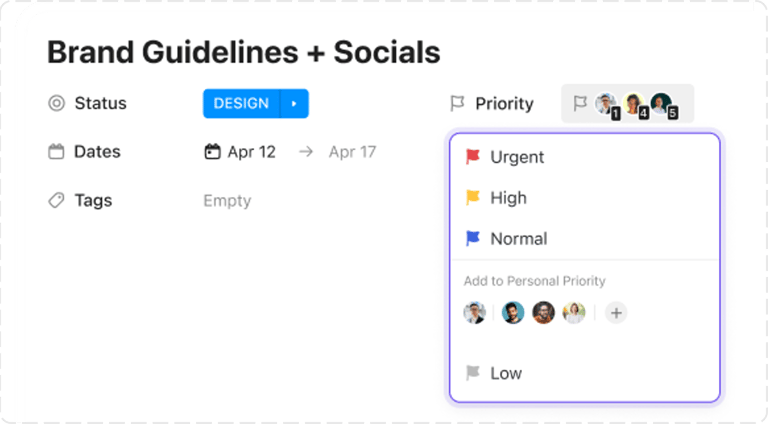768x424 pixels.
Task: Click the Brand Guidelines + Socials title
Action: click(244, 52)
